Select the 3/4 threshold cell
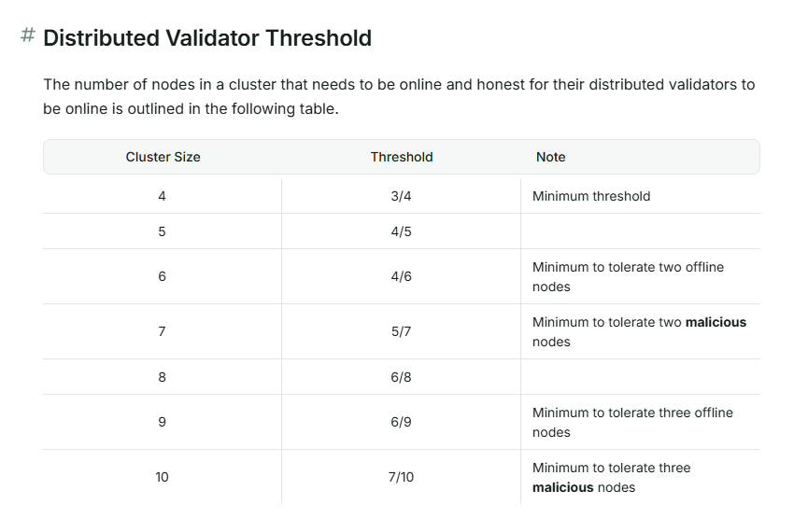The image size is (794, 532). (402, 196)
